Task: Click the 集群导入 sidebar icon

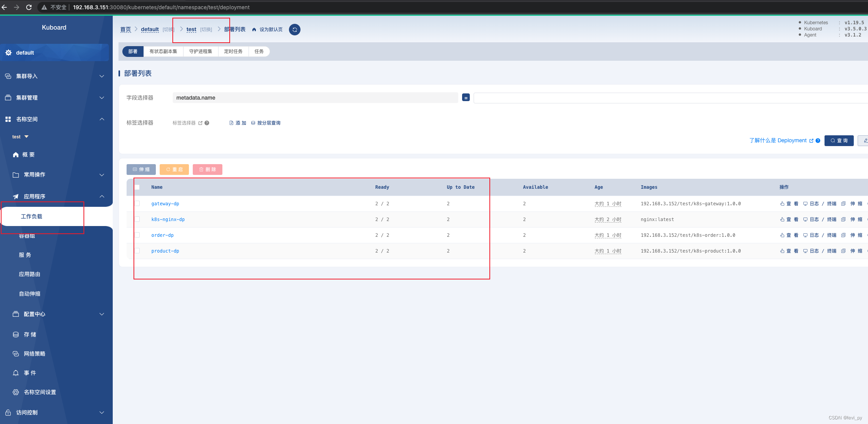Action: [x=8, y=76]
